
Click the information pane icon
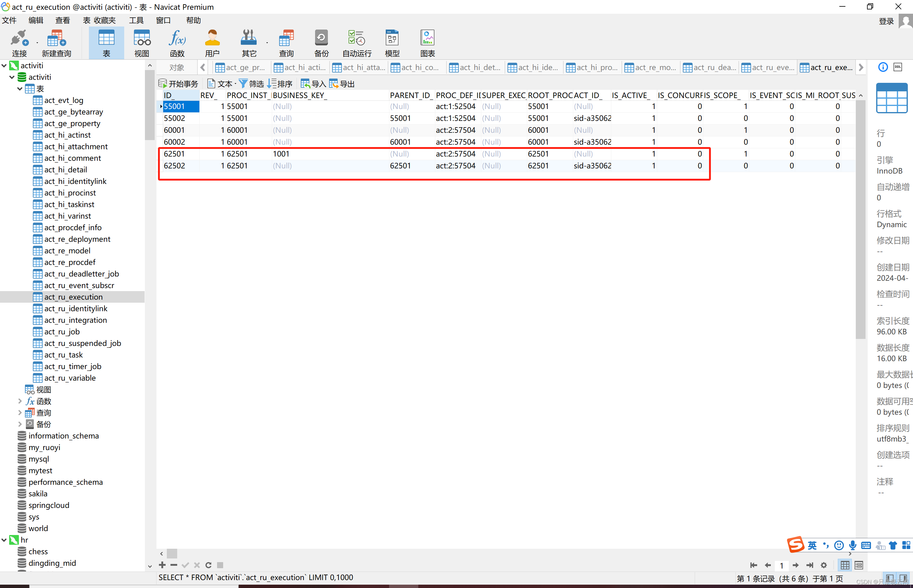tap(883, 67)
